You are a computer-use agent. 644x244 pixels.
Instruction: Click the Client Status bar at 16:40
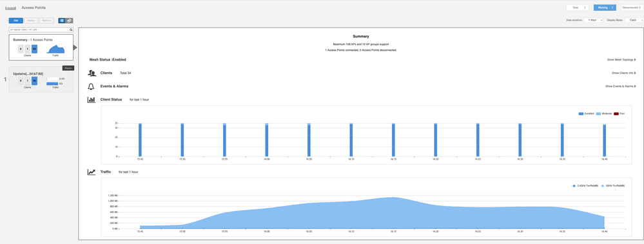[x=604, y=140]
